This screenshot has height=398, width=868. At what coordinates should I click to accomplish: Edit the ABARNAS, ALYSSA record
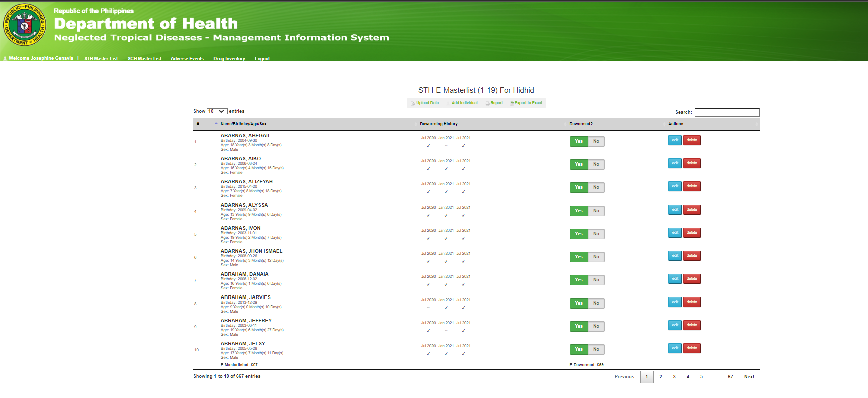[x=675, y=210]
